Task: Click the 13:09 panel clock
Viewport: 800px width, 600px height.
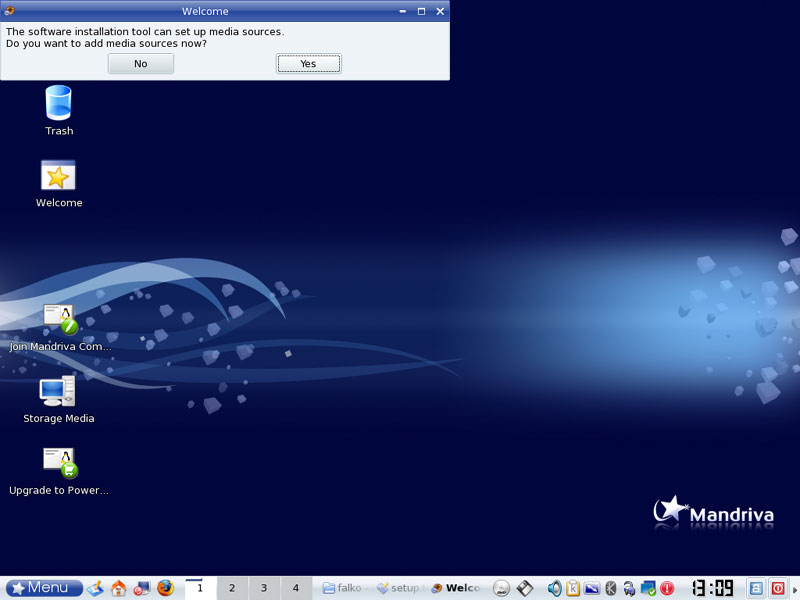Action: 712,588
